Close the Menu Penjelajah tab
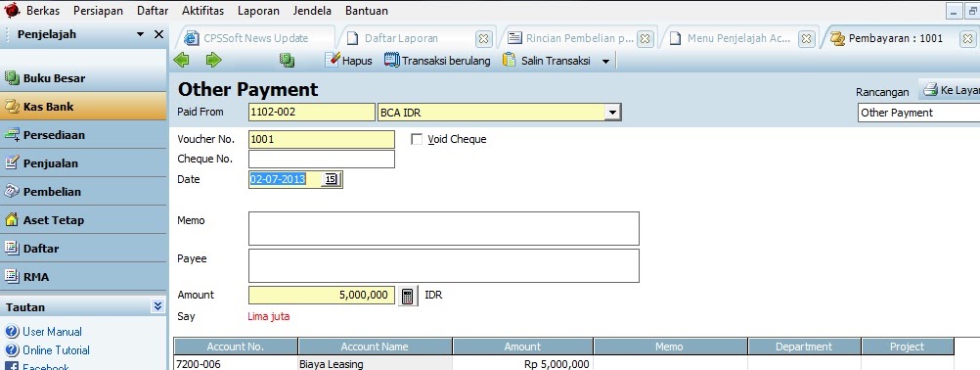The image size is (980, 370). 807,39
